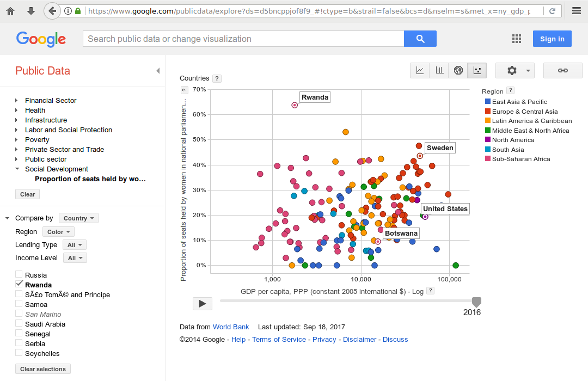Click the Clear selections button

[43, 369]
